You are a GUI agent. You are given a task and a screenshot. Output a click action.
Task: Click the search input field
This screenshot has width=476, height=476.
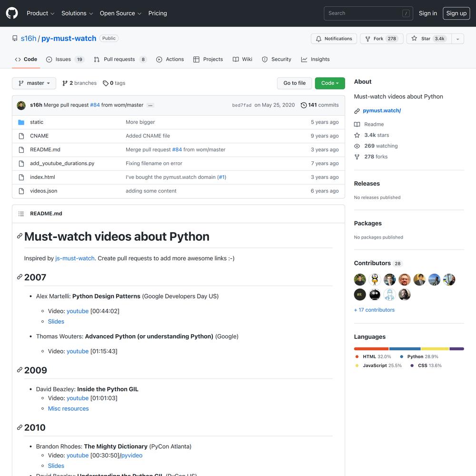368,13
